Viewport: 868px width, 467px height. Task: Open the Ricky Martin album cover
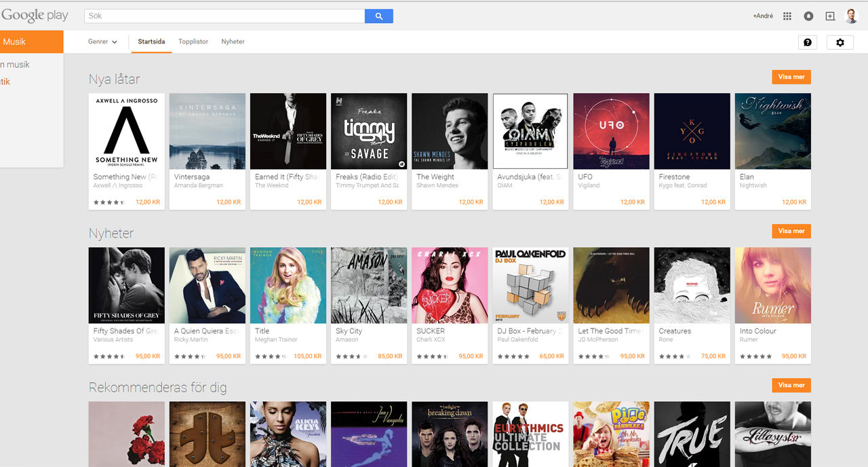click(208, 285)
